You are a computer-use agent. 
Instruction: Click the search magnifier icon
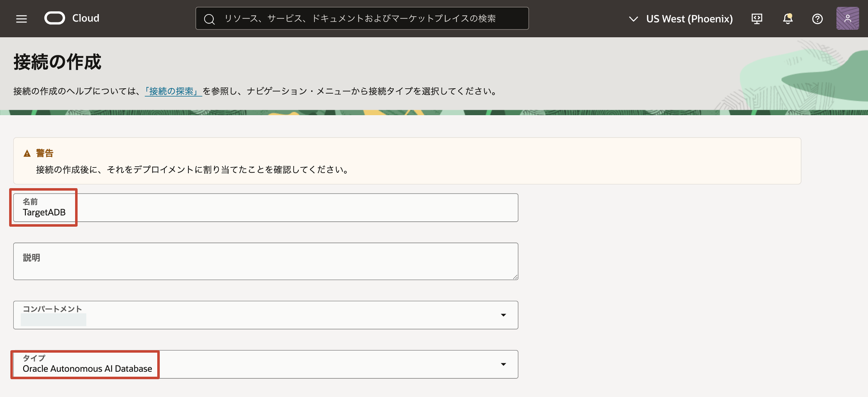coord(209,19)
